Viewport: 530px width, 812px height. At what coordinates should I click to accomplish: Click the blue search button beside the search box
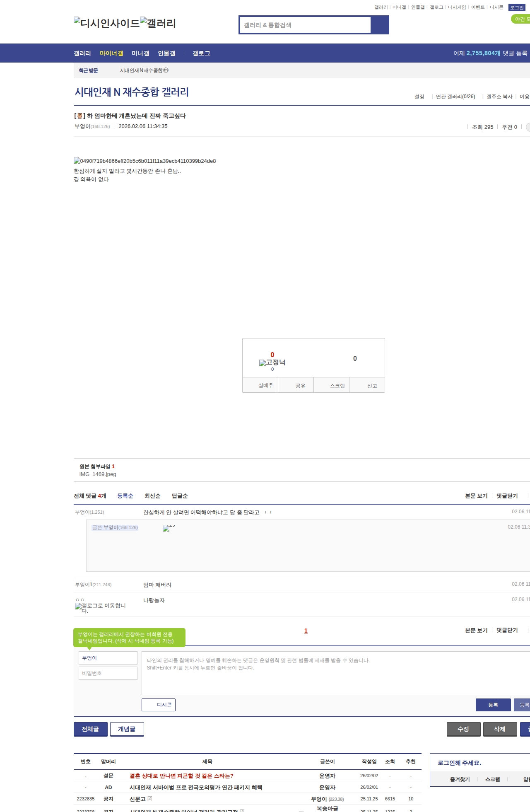pos(380,25)
